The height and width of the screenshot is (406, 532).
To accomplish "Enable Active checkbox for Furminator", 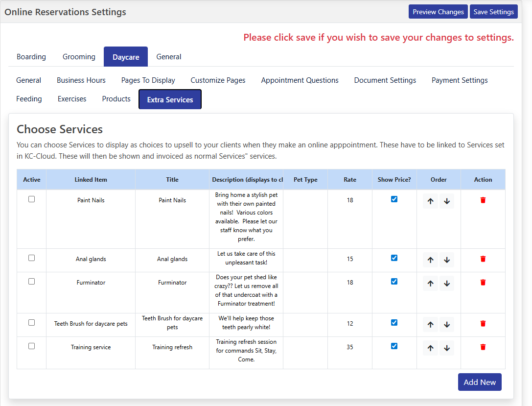I will tap(31, 282).
